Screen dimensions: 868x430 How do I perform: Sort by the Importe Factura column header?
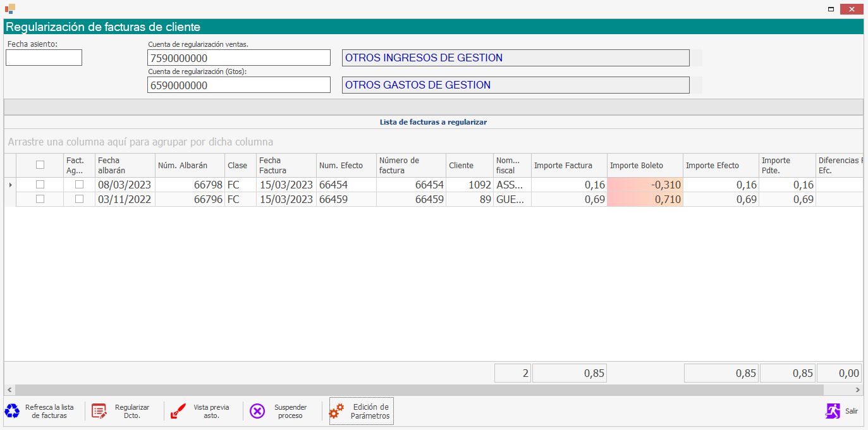click(x=563, y=166)
